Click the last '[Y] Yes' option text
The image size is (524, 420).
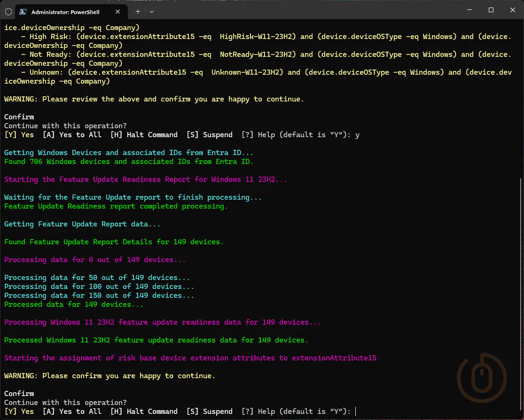click(x=19, y=412)
